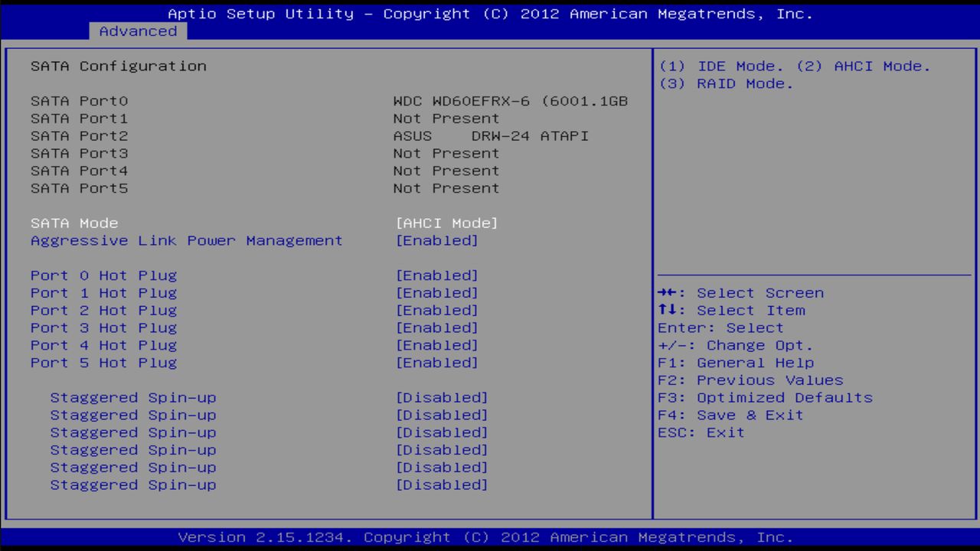980x551 pixels.
Task: Select the Port 5 Hot Plug label
Action: (103, 364)
